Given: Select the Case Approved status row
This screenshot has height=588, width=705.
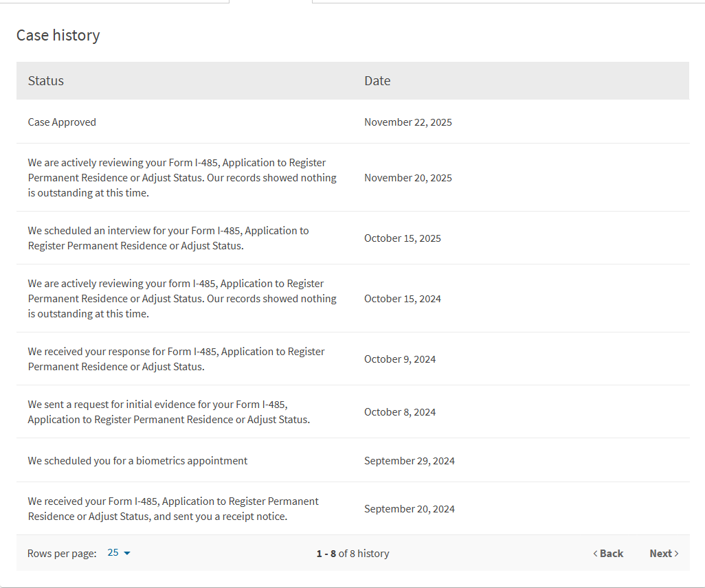Looking at the screenshot, I should tap(62, 122).
